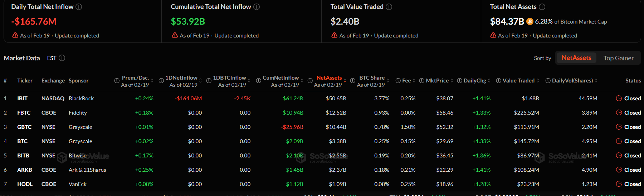Image resolution: width=644 pixels, height=196 pixels.
Task: Toggle NetAssets column sort arrows
Action: (x=345, y=81)
